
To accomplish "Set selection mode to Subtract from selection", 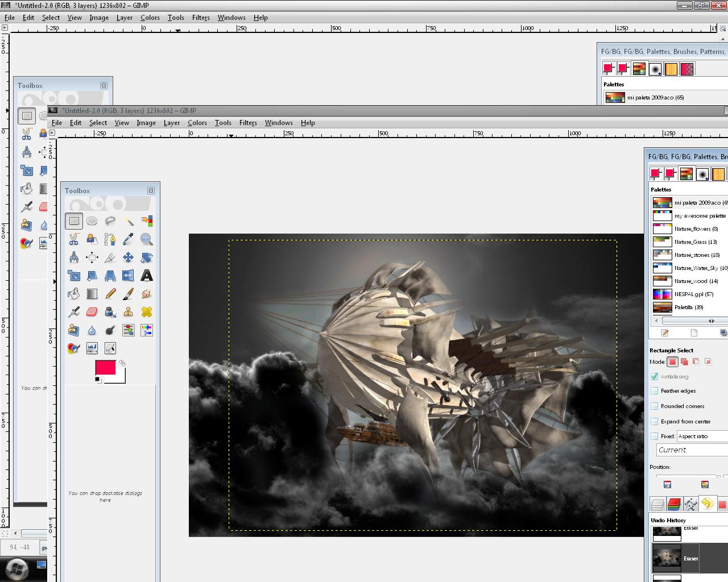I will pyautogui.click(x=696, y=361).
